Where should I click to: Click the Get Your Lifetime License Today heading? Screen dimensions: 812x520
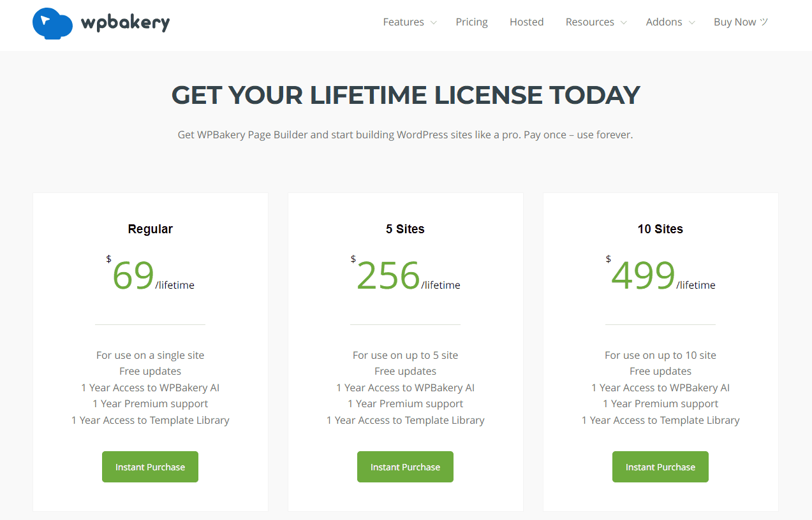(x=406, y=96)
